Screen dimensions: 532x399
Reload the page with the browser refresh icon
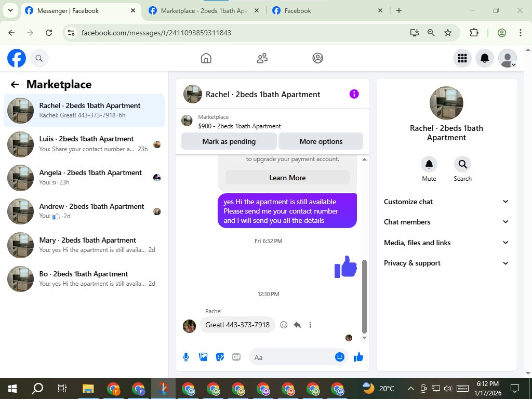pos(49,33)
